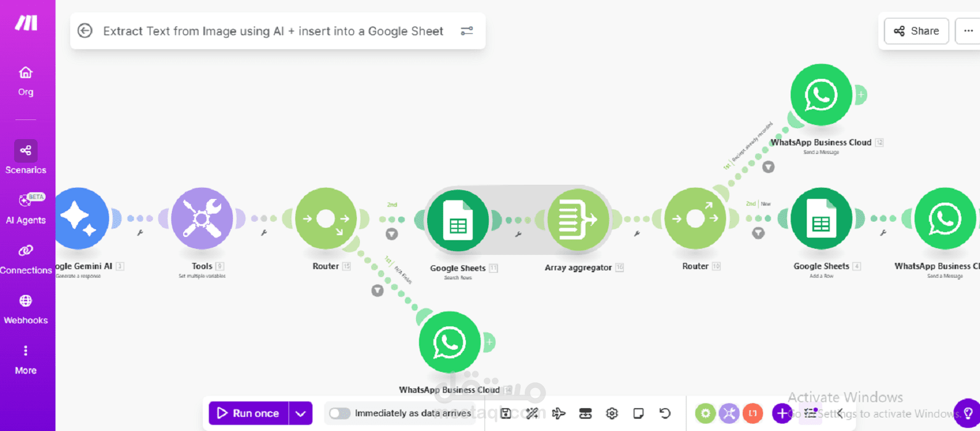This screenshot has height=431, width=980.
Task: Click wrench between Array aggregator and Router 18
Action: 637,233
